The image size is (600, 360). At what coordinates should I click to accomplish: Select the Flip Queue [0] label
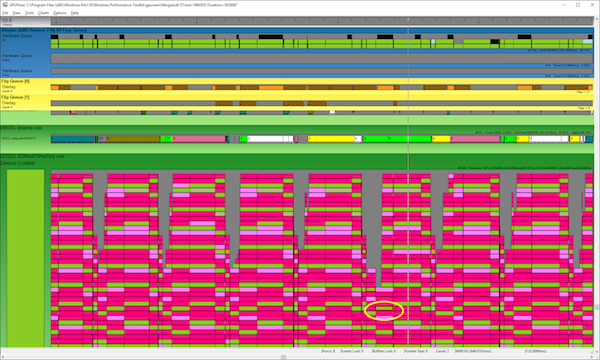point(15,81)
